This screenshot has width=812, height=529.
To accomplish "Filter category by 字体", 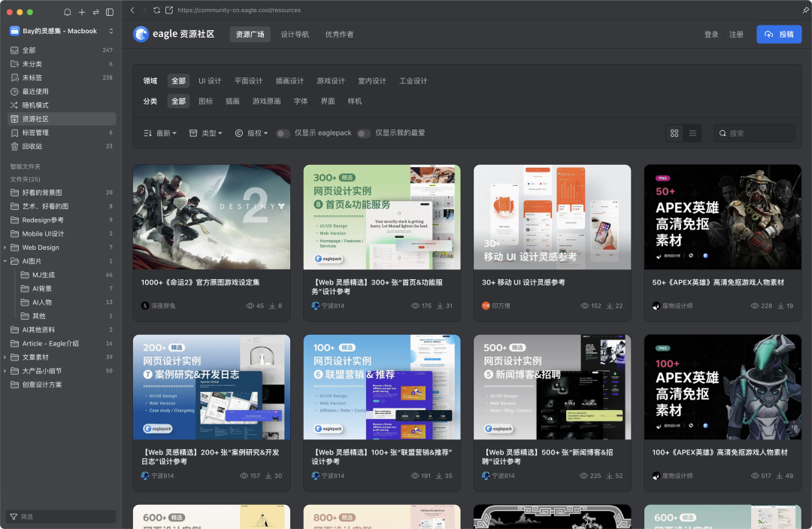I will pos(301,101).
